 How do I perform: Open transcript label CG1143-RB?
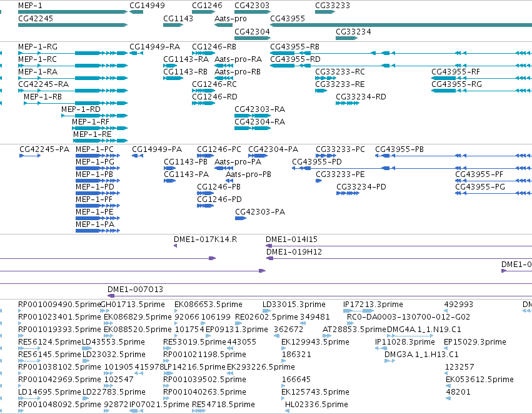[x=185, y=71]
